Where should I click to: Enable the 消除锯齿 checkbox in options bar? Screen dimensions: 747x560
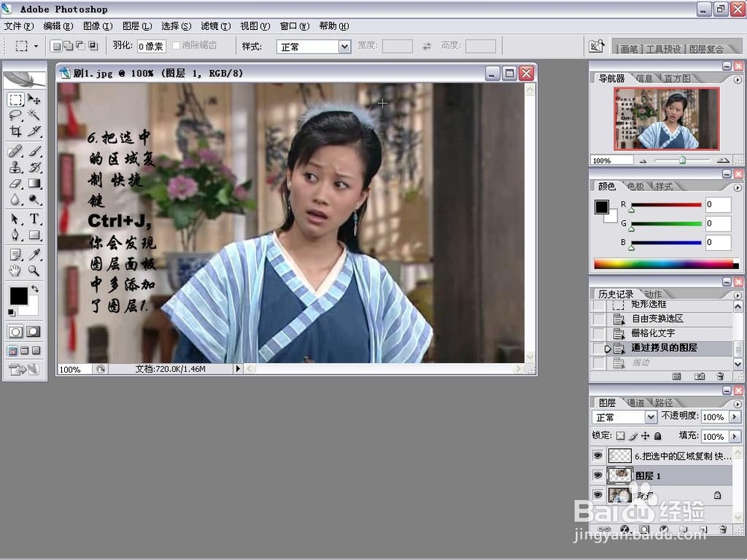pyautogui.click(x=175, y=45)
